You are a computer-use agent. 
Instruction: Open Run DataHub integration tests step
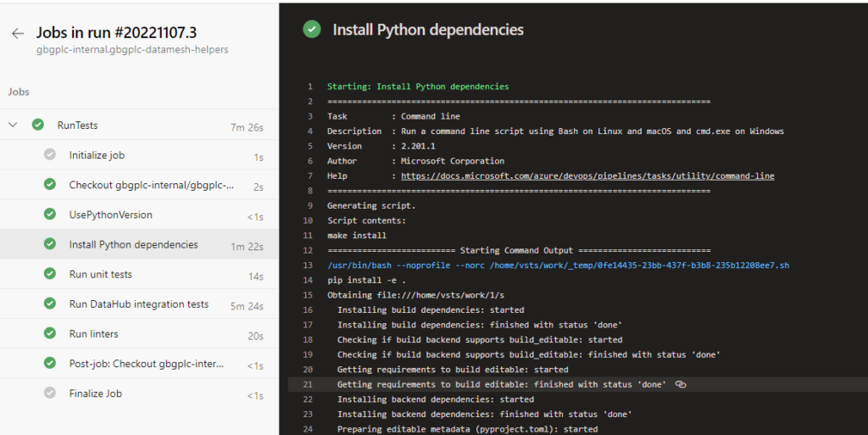point(140,304)
